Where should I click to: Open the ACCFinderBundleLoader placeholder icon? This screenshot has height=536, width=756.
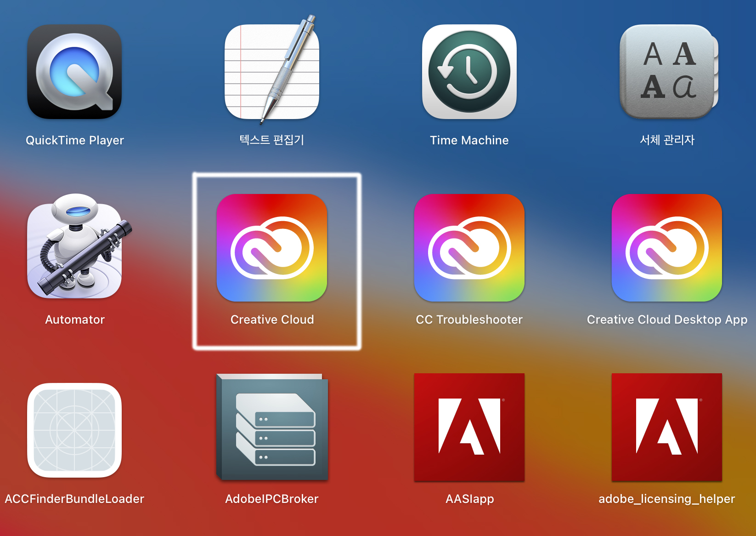pos(74,430)
